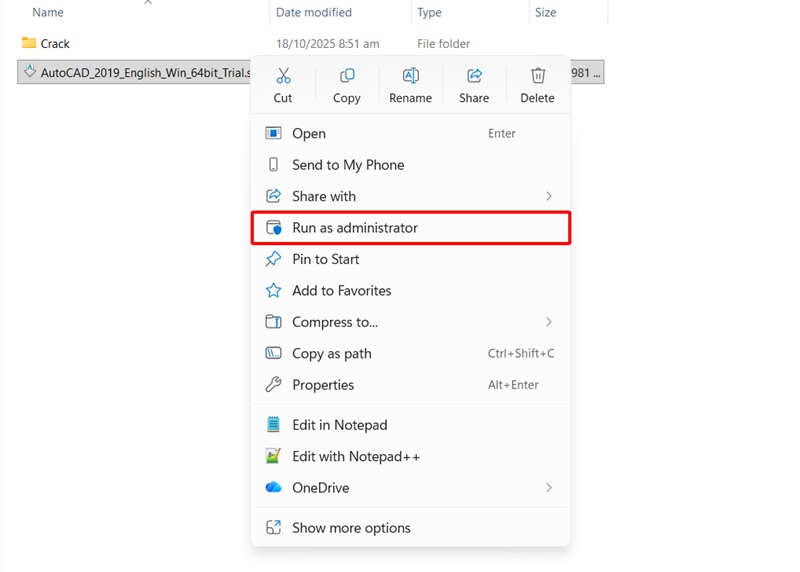Select Run as administrator
Image resolution: width=800 pixels, height=572 pixels.
point(411,228)
